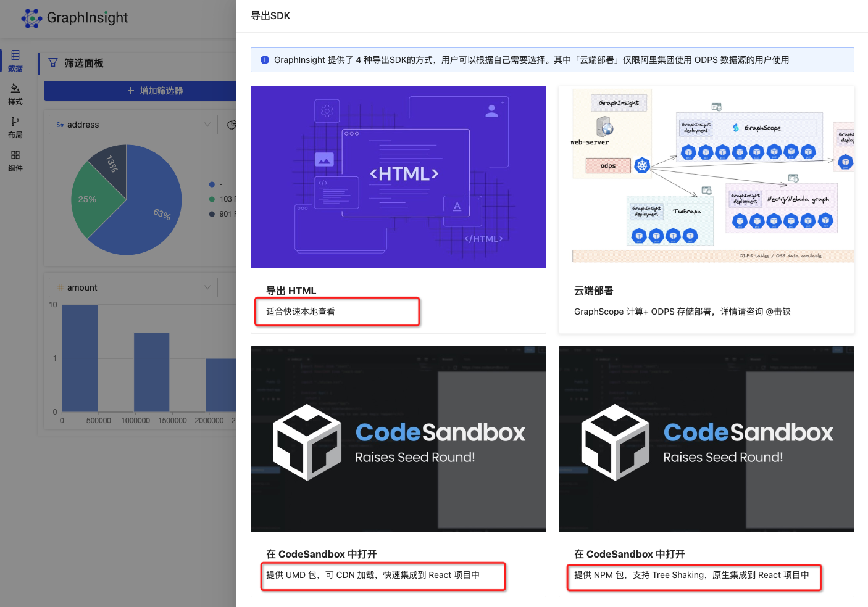Click the 导出 HTML card title
Viewport: 868px width, 607px height.
(x=291, y=291)
